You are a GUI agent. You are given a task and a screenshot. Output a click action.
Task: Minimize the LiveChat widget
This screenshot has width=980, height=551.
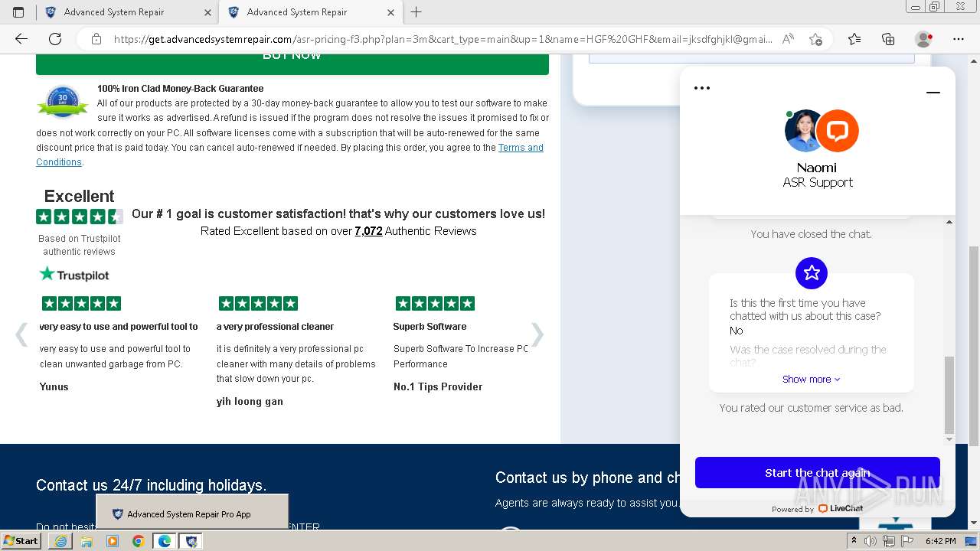click(933, 93)
